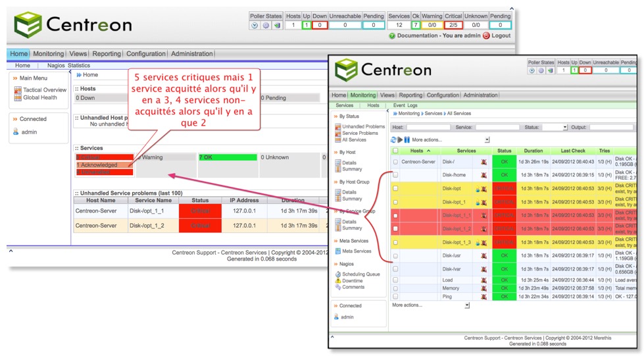This screenshot has width=644, height=356.
Task: Click the play icon in the services toolbar
Action: coord(400,140)
